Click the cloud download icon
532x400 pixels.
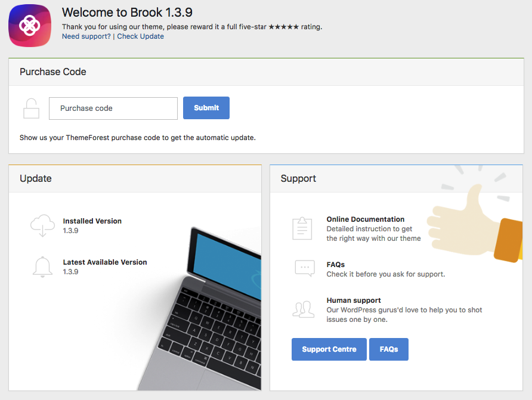pyautogui.click(x=42, y=226)
